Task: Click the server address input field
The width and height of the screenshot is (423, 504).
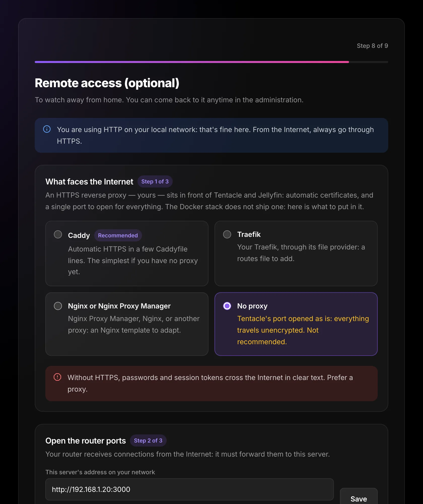Action: pyautogui.click(x=189, y=489)
